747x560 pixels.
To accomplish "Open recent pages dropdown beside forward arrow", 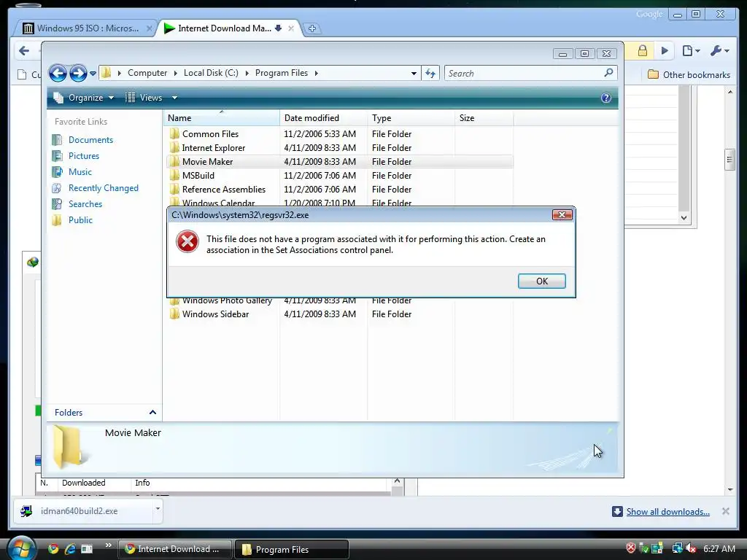I will point(93,74).
